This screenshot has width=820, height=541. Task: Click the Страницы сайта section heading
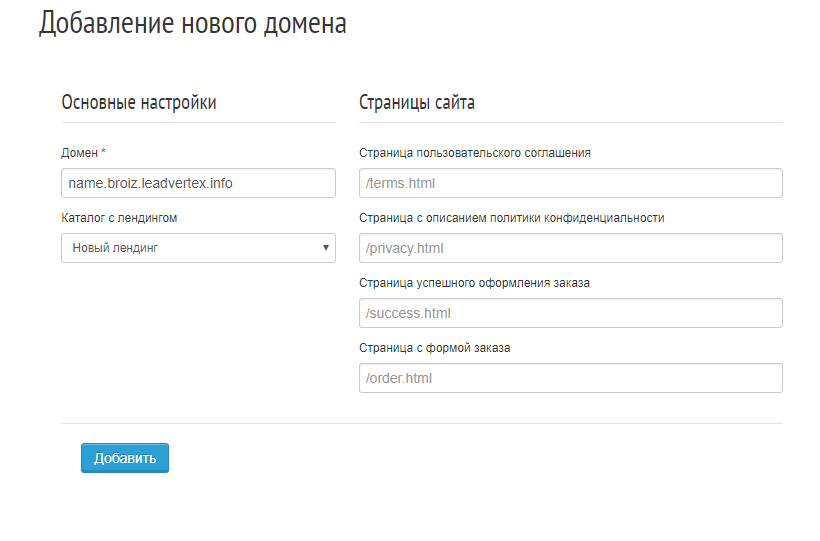pyautogui.click(x=417, y=102)
